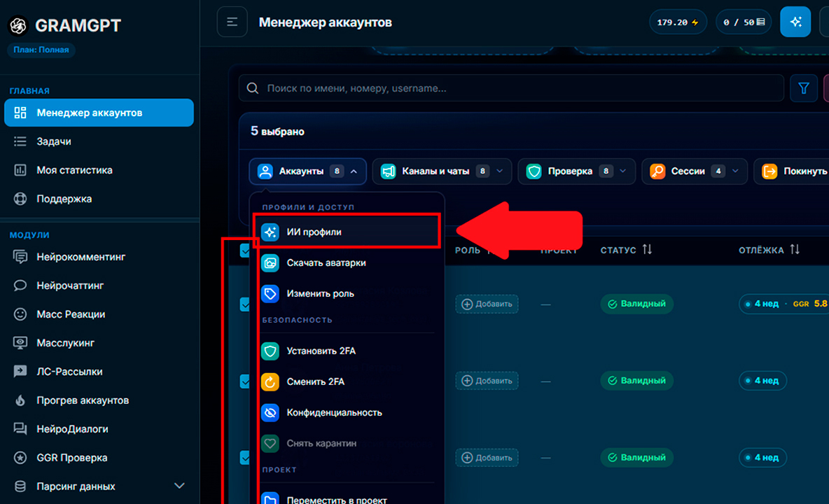
Task: Select Установить 2FA in the menu
Action: tap(347, 351)
